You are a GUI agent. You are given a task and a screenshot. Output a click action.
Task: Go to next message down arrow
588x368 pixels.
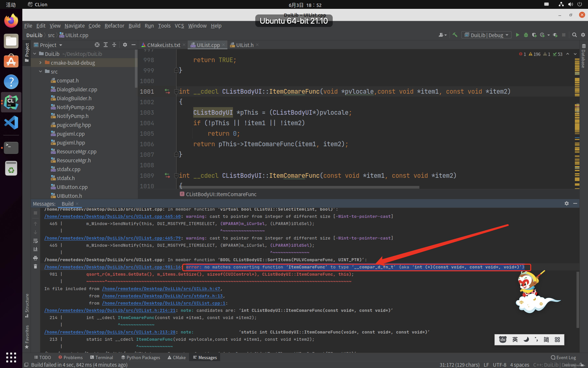(35, 232)
